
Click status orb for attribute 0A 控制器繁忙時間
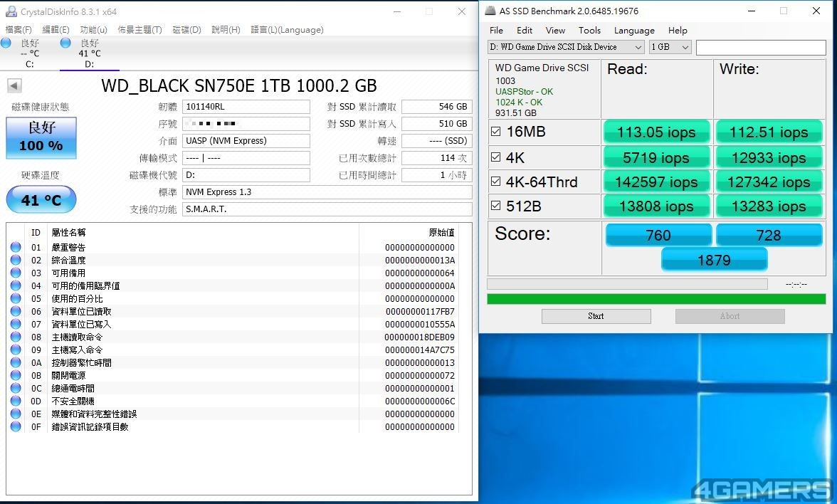[16, 362]
